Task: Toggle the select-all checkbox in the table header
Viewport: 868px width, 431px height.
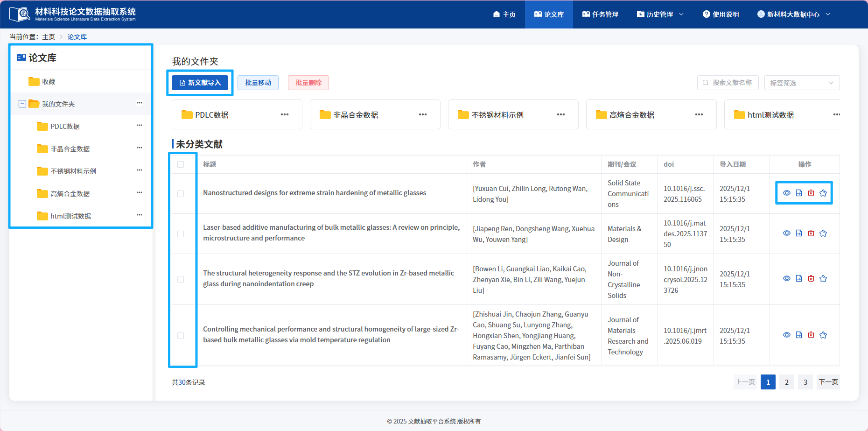Action: (181, 164)
